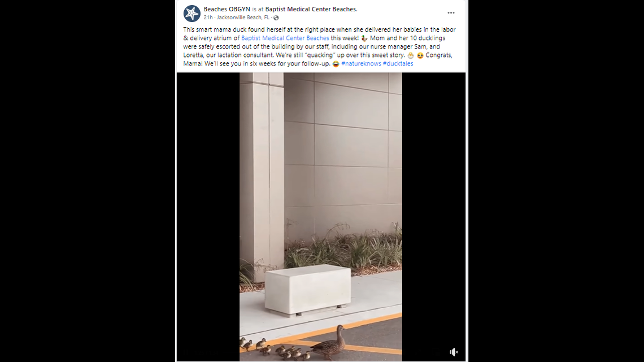Open the #natureknows hashtag
This screenshot has width=644, height=362.
tap(361, 64)
